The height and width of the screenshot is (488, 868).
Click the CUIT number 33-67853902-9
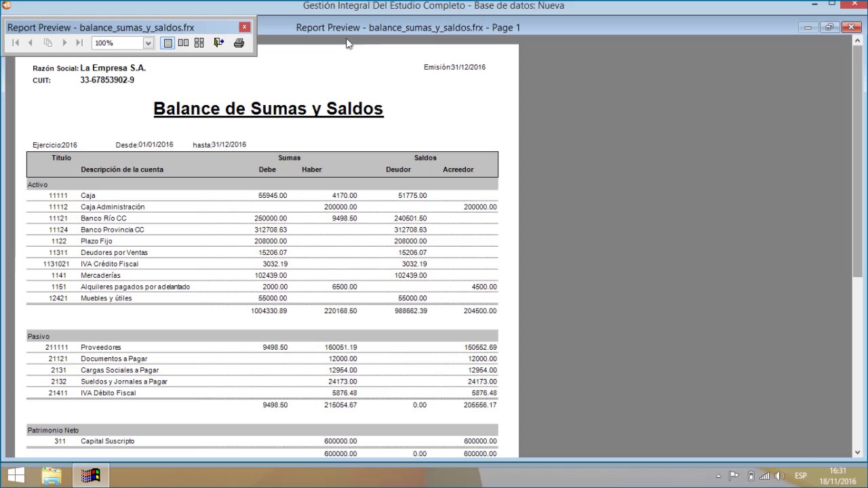[107, 80]
